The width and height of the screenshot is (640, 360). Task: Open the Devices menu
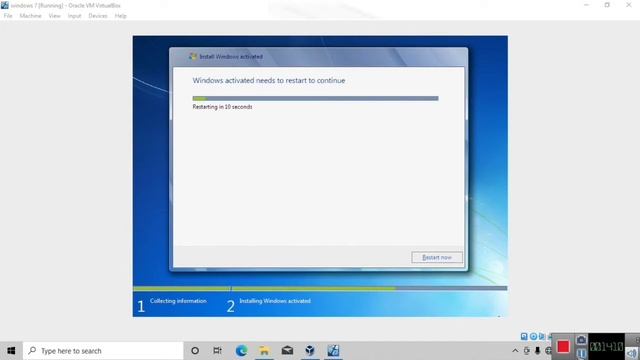tap(98, 16)
